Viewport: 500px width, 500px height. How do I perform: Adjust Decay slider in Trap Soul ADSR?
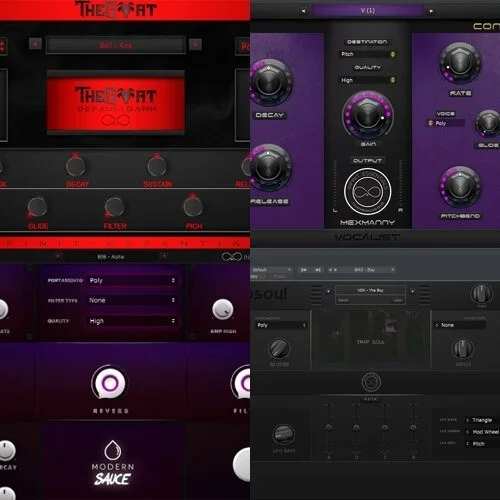pyautogui.click(x=356, y=428)
